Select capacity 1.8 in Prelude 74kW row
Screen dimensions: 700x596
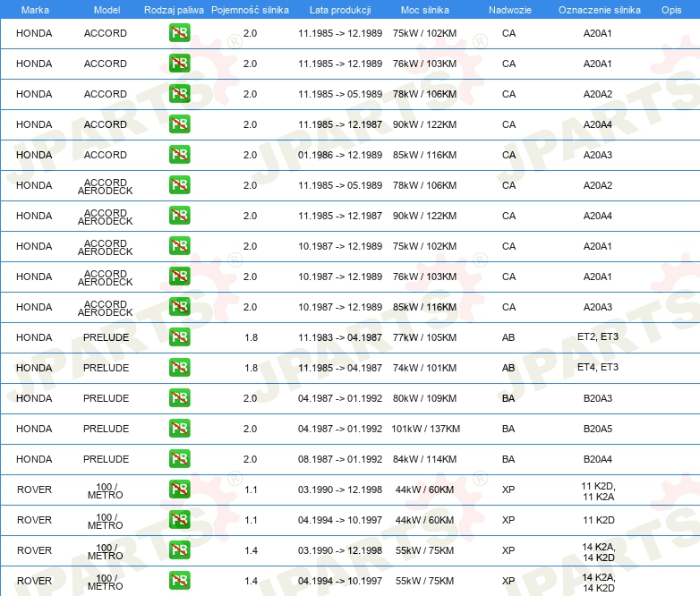pos(251,368)
